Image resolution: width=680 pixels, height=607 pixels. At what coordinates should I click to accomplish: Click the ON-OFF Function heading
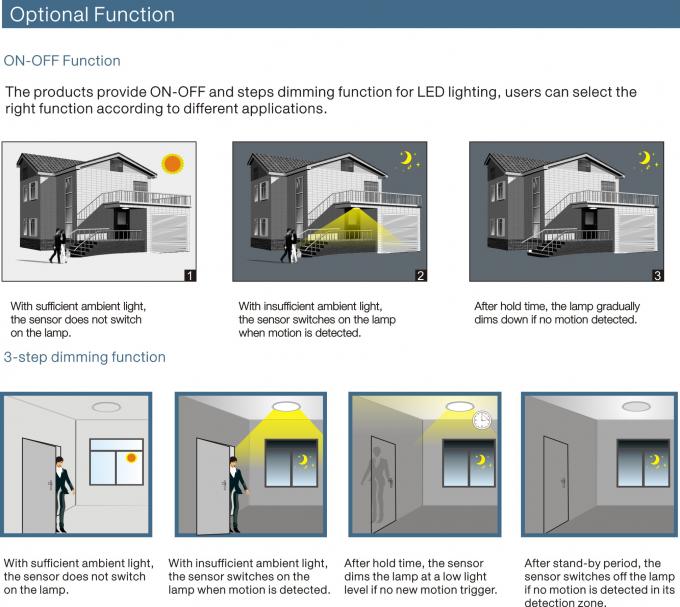62,61
